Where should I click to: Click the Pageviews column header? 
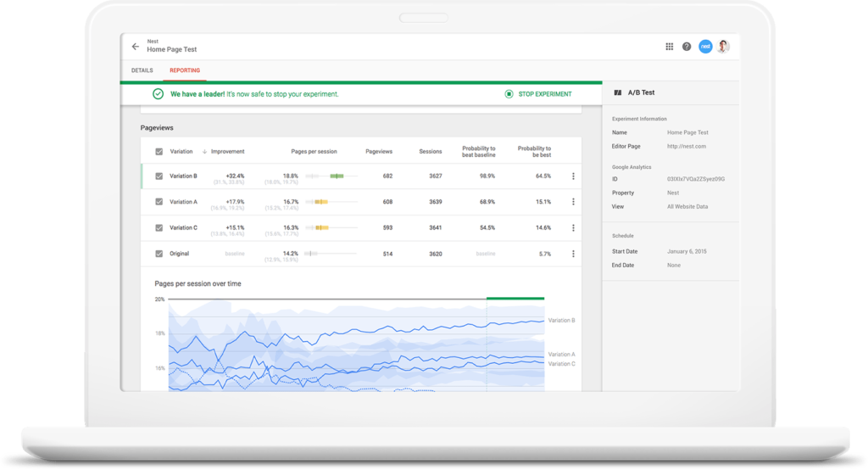[379, 151]
